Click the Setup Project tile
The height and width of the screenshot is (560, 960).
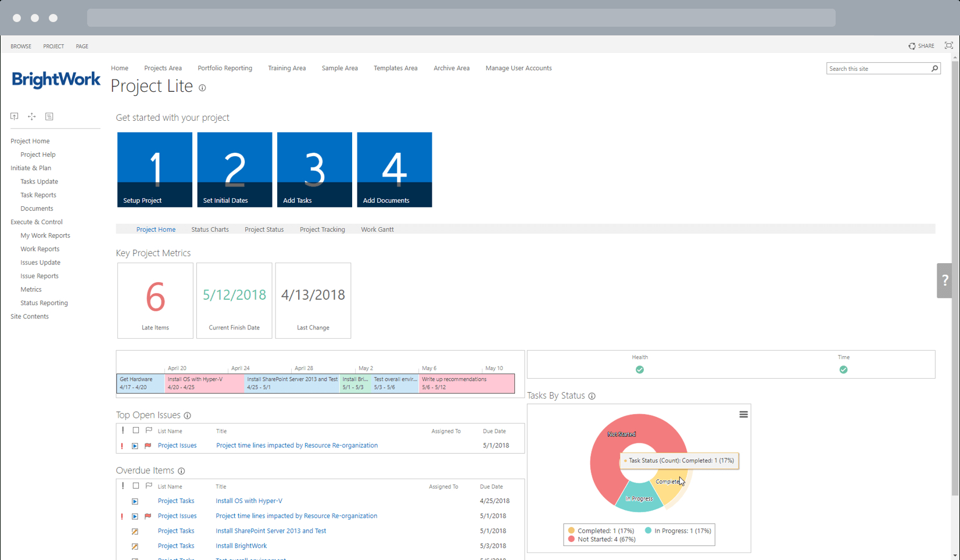tap(155, 170)
